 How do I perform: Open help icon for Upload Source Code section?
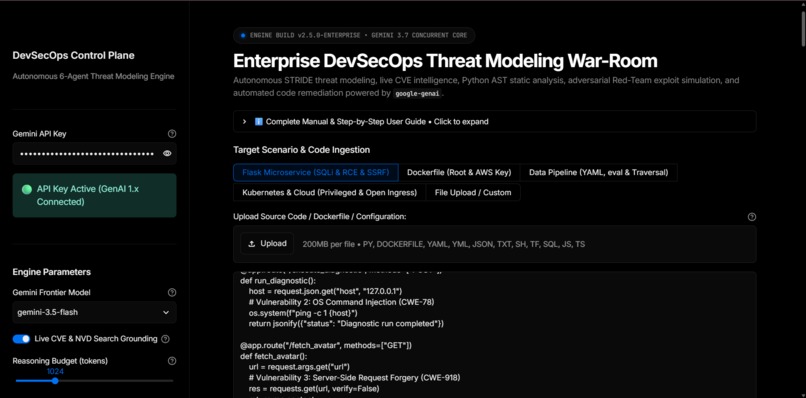click(x=752, y=217)
